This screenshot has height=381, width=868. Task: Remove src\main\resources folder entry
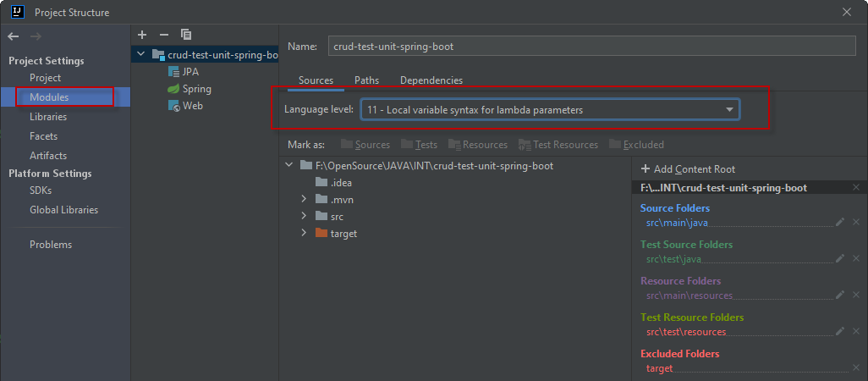856,295
